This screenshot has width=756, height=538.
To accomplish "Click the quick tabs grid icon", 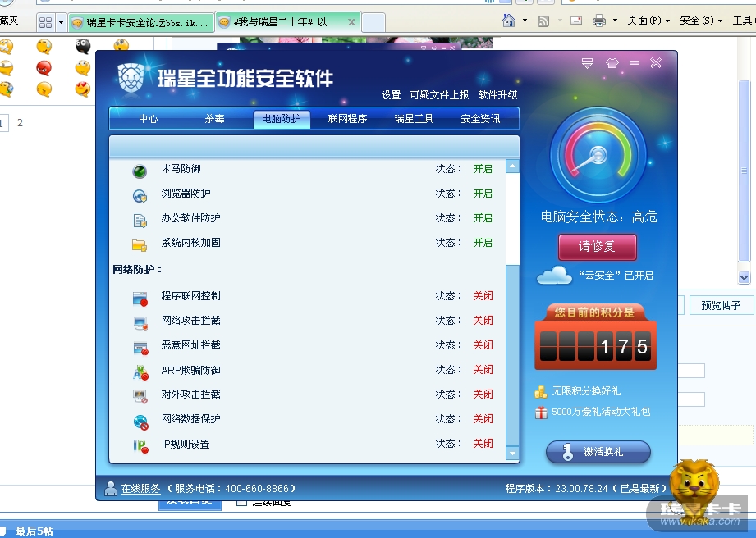I will click(45, 22).
